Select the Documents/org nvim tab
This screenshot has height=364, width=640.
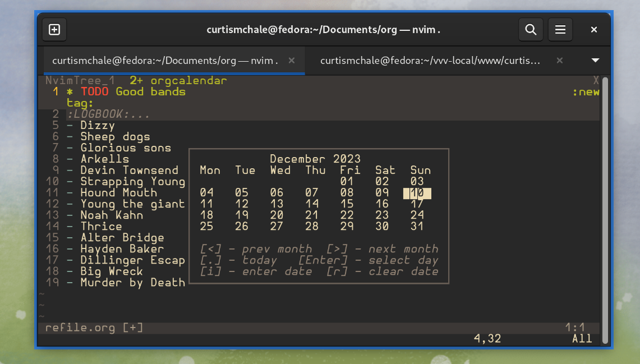click(165, 61)
